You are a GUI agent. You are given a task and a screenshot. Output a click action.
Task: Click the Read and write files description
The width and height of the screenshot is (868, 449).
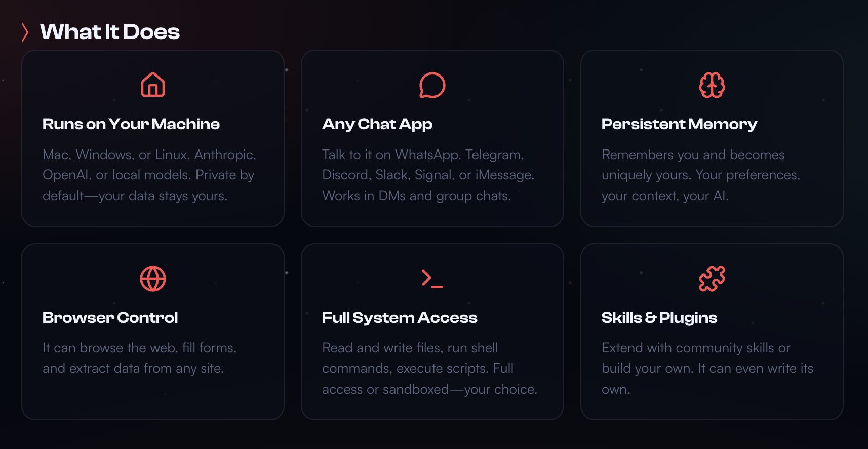pyautogui.click(x=429, y=368)
